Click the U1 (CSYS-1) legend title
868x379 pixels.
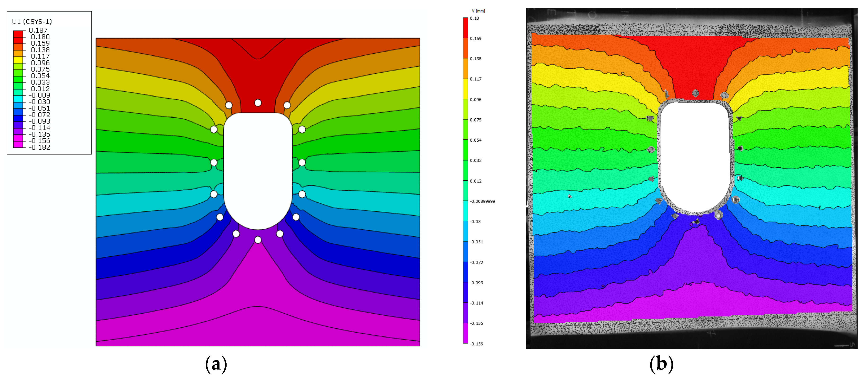(32, 22)
